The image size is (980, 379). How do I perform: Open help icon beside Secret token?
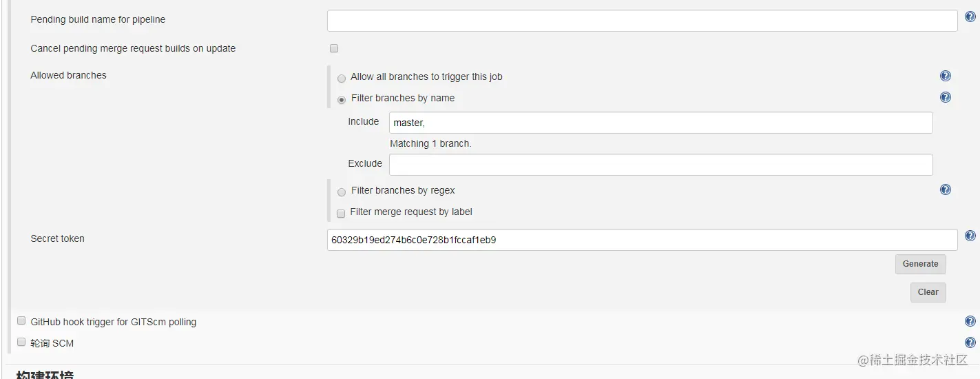point(970,236)
